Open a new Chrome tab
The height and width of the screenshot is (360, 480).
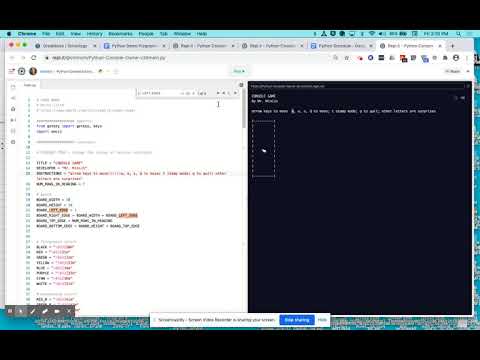(453, 46)
